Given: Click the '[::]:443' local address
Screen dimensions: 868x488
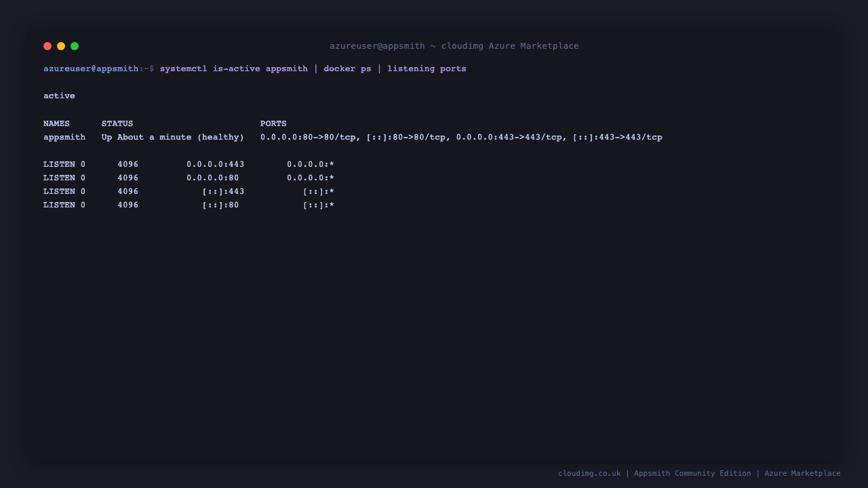Looking at the screenshot, I should tap(223, 192).
